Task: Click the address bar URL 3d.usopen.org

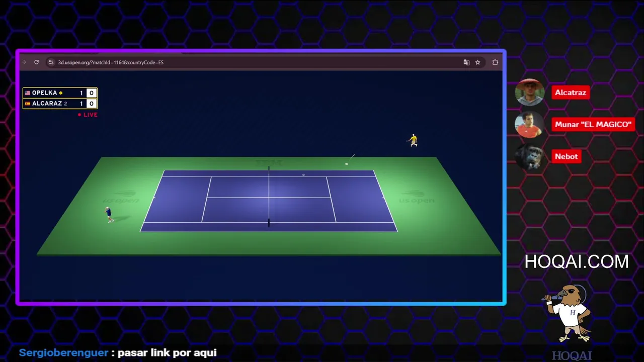Action: (111, 62)
